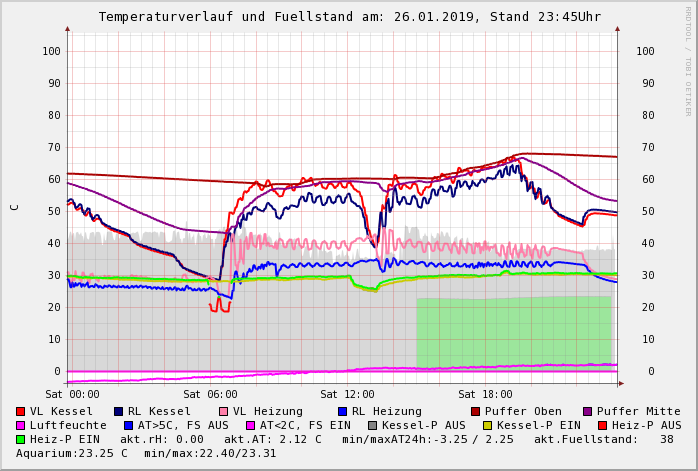
Task: Select the Puffer Oben legend swatch
Action: [475, 411]
